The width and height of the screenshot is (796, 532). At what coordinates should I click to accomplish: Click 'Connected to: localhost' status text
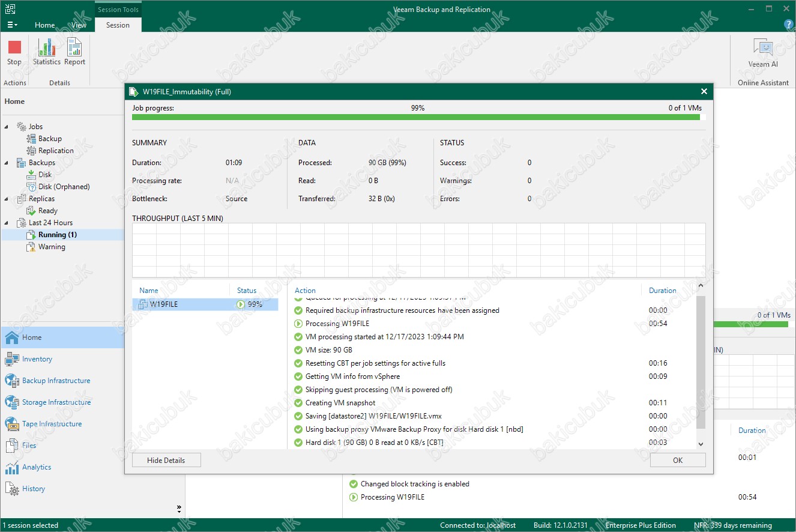tap(478, 525)
